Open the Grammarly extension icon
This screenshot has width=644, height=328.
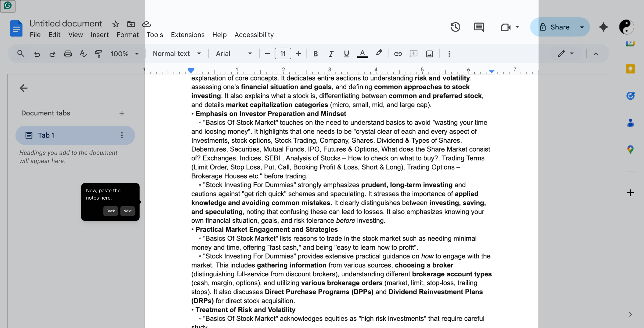(8, 5)
